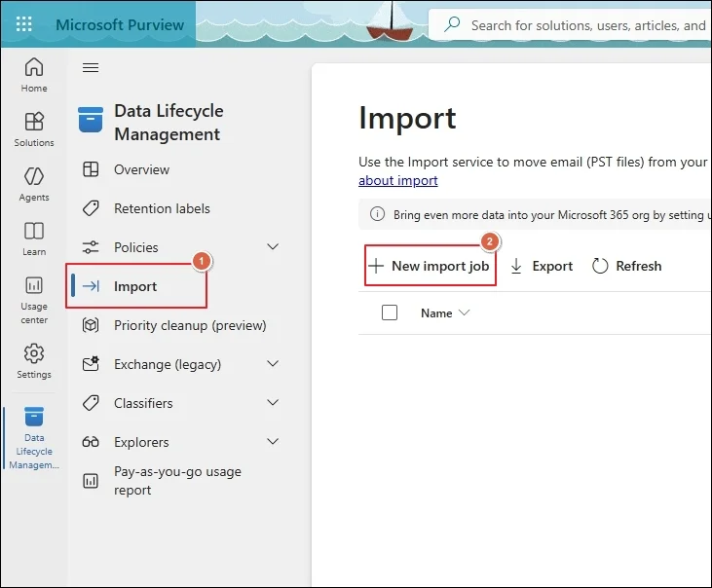Click the Priority cleanup cube icon
712x588 pixels.
(91, 325)
